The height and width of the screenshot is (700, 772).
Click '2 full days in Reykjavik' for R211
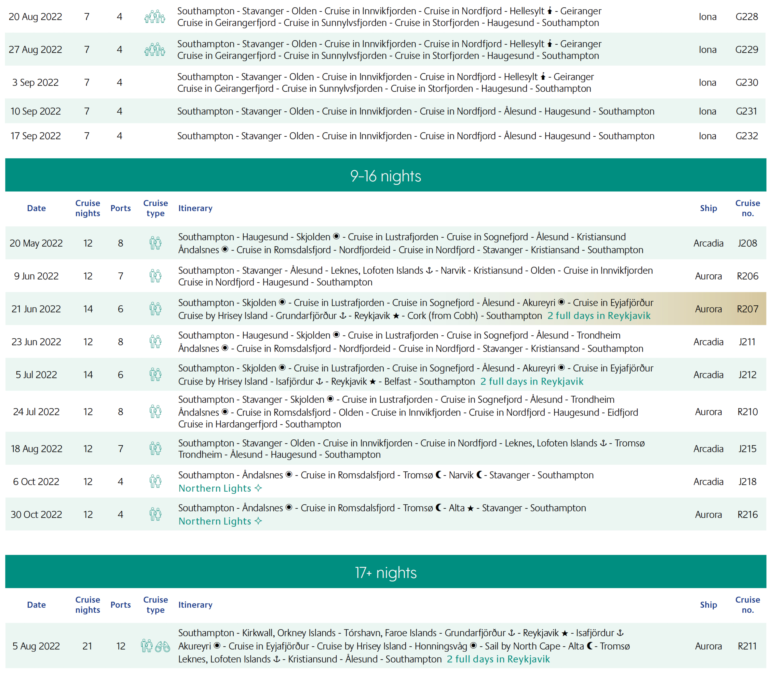(498, 659)
